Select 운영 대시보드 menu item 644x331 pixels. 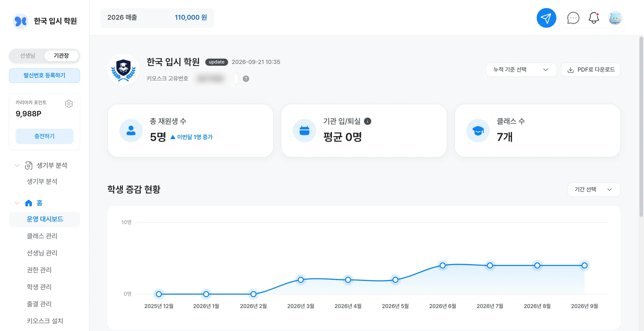point(44,219)
